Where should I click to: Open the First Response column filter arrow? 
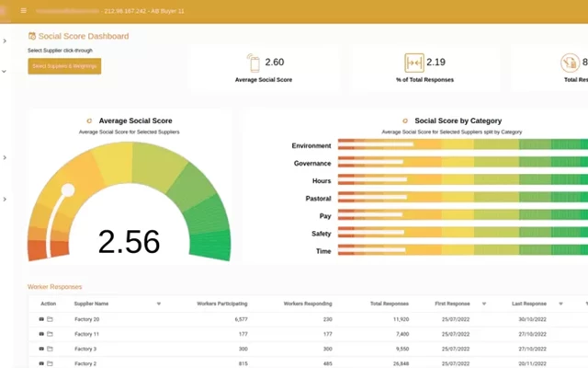point(484,304)
